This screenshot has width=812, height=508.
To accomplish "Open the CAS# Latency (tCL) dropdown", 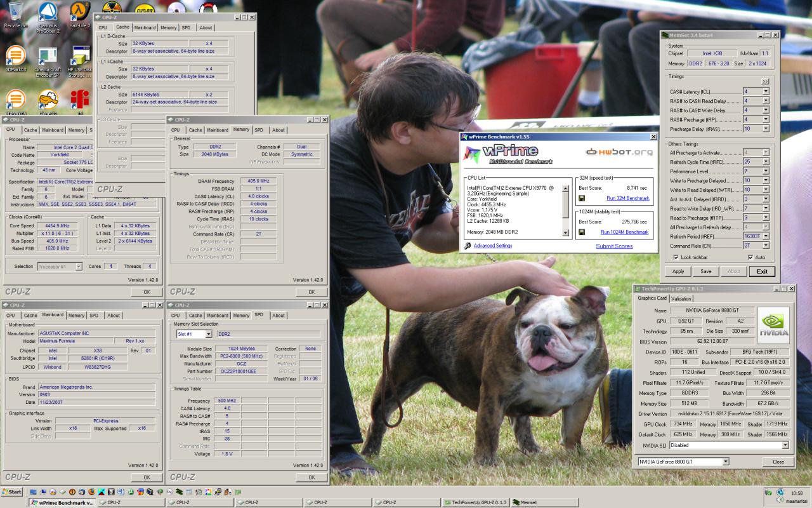I will tap(766, 91).
